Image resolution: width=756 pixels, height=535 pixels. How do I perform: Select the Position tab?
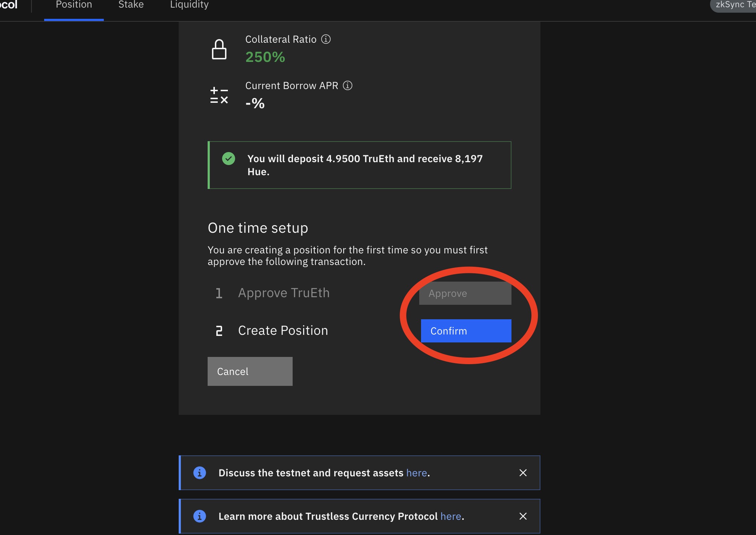74,5
